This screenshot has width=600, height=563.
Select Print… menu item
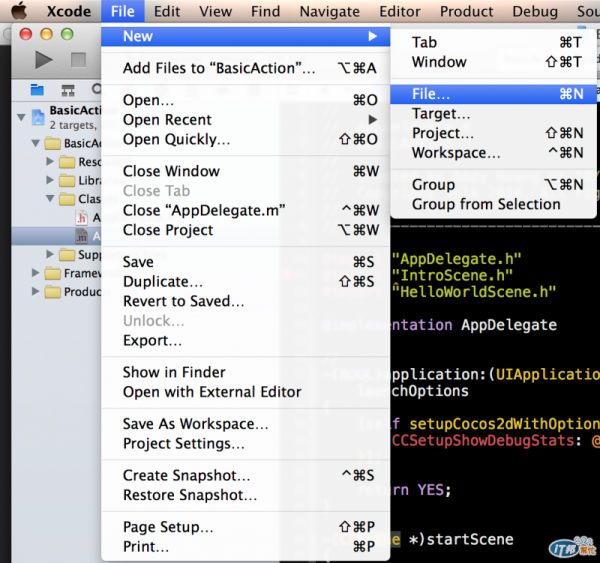[246, 547]
